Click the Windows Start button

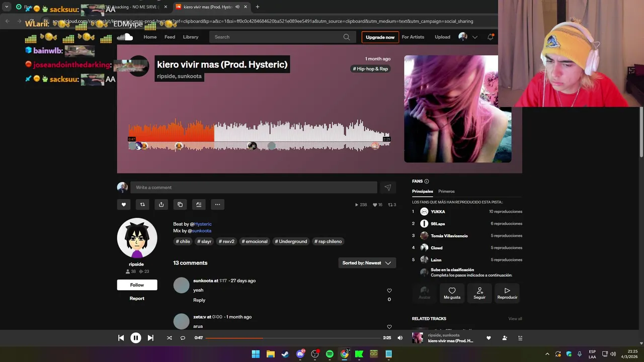(x=256, y=354)
